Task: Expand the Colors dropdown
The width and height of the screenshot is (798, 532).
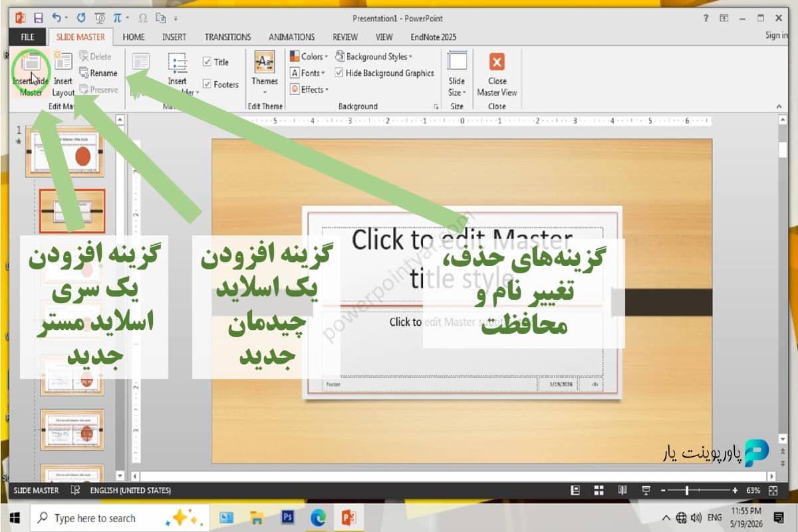Action: pyautogui.click(x=309, y=57)
